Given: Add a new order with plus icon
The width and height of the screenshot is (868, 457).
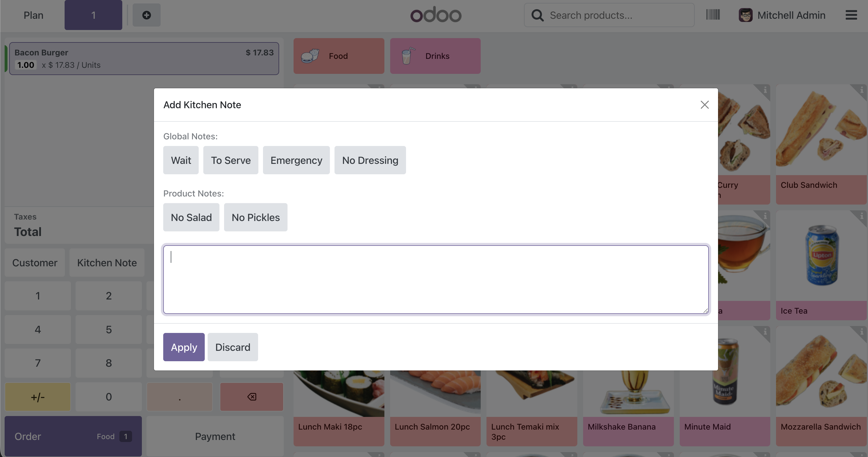Looking at the screenshot, I should point(146,15).
